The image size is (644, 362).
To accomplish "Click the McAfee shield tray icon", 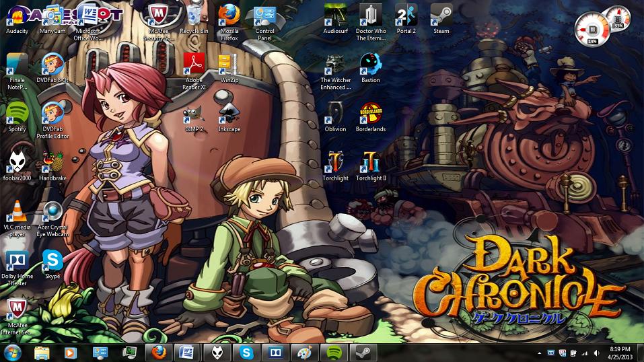I will tap(563, 353).
